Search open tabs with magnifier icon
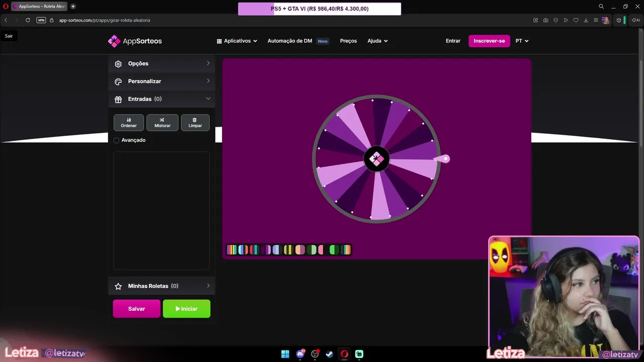 click(601, 7)
